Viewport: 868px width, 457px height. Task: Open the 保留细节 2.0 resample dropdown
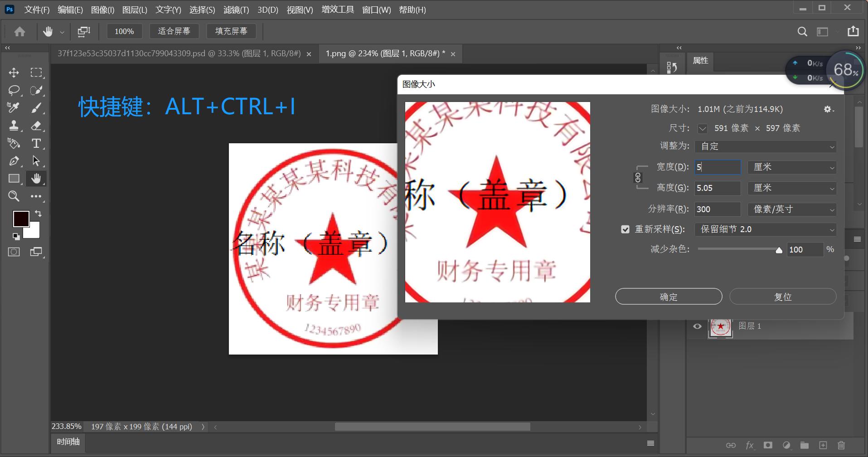[x=765, y=229]
